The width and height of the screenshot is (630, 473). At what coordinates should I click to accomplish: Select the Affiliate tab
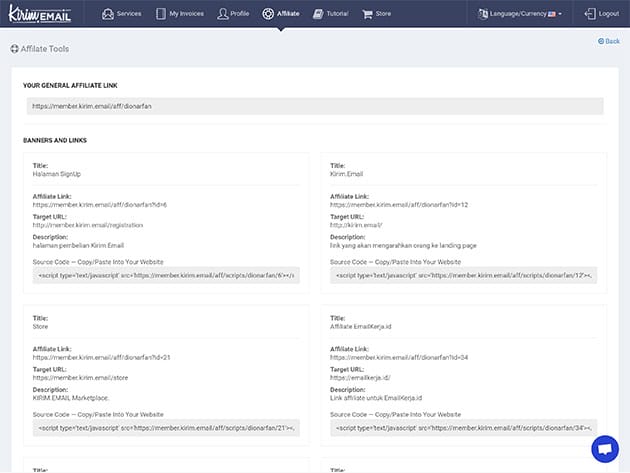tap(281, 14)
